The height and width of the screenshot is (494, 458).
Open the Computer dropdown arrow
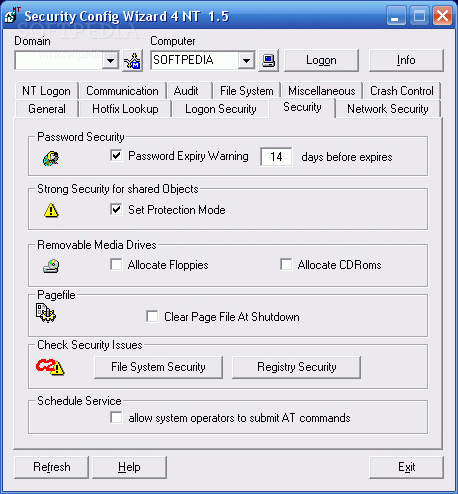click(x=246, y=61)
